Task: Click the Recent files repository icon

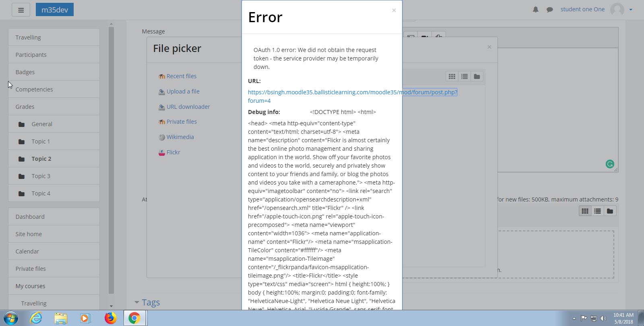Action: coord(162,76)
